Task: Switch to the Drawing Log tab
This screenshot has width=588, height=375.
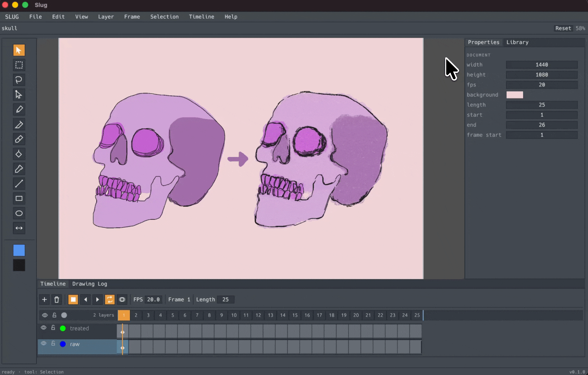Action: click(90, 284)
